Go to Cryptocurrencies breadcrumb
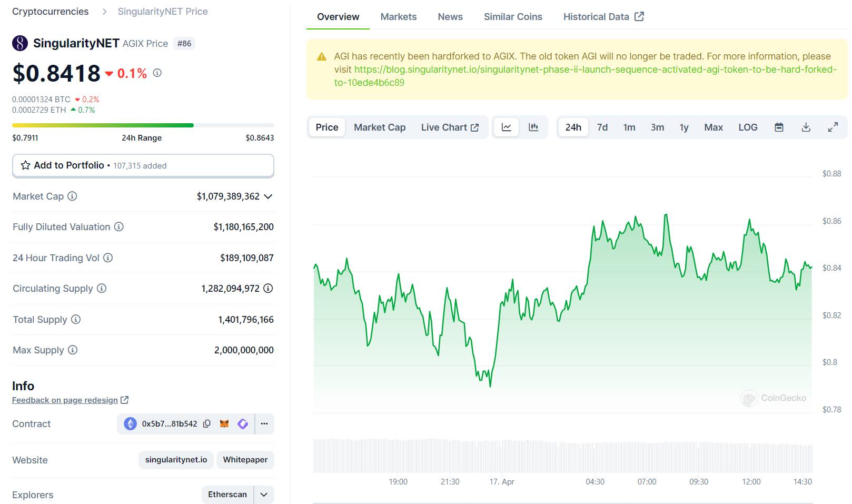 coord(51,11)
